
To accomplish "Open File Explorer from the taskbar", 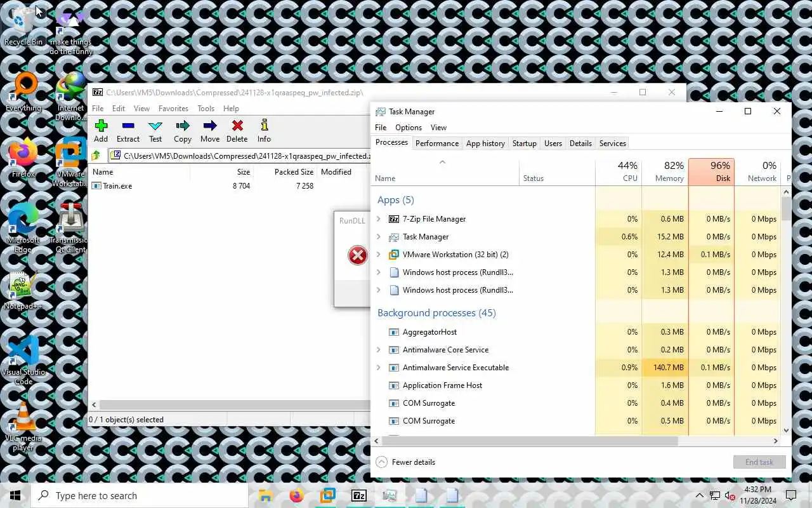I will pyautogui.click(x=266, y=495).
